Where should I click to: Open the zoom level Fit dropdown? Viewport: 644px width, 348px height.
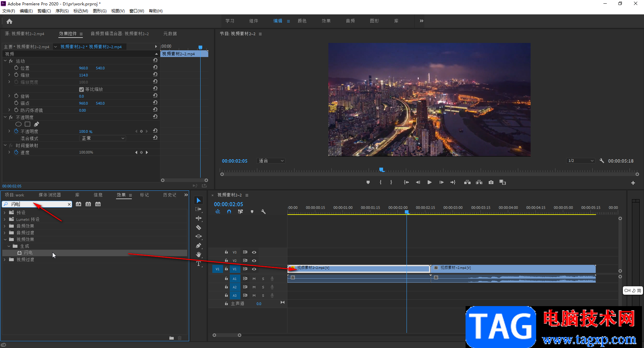click(x=271, y=161)
